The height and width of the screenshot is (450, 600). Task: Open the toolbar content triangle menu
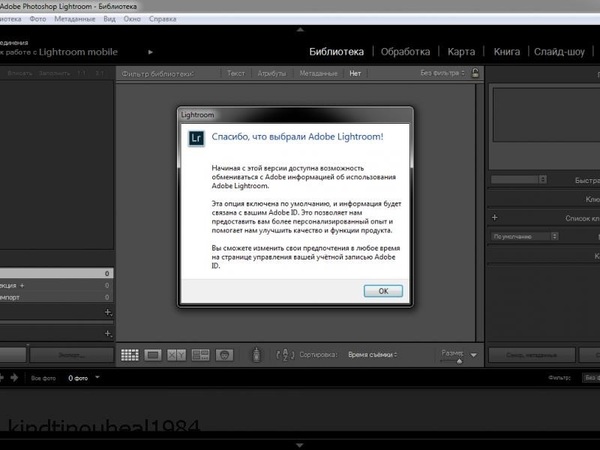[x=474, y=355]
